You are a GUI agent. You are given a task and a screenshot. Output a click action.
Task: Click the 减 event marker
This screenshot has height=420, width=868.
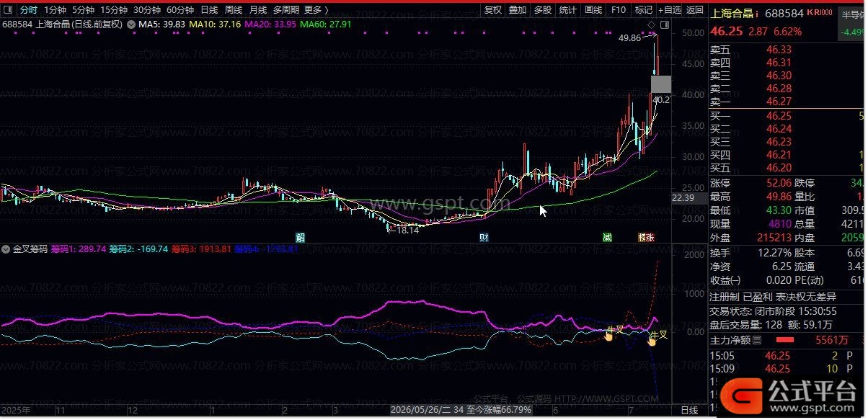[608, 237]
